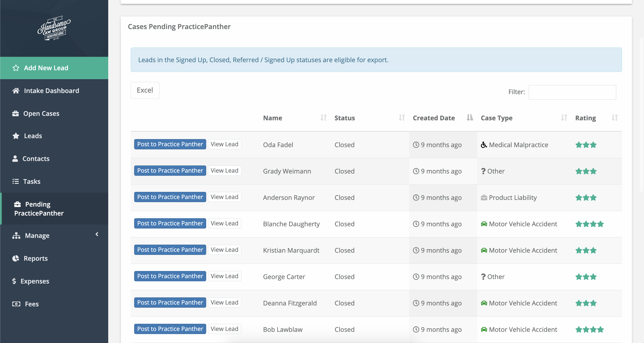View Lead for Kristian Marquardt
This screenshot has height=343, width=644.
point(225,250)
